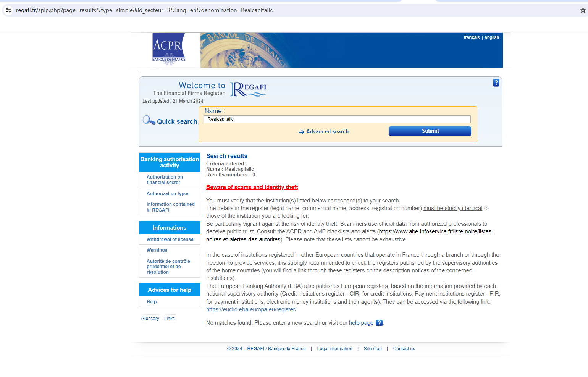This screenshot has height=377, width=588.
Task: Open the Links page
Action: click(x=170, y=319)
